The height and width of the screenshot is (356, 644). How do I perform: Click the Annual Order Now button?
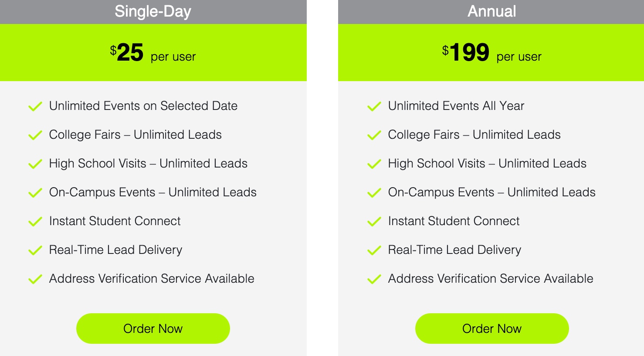[x=492, y=329]
